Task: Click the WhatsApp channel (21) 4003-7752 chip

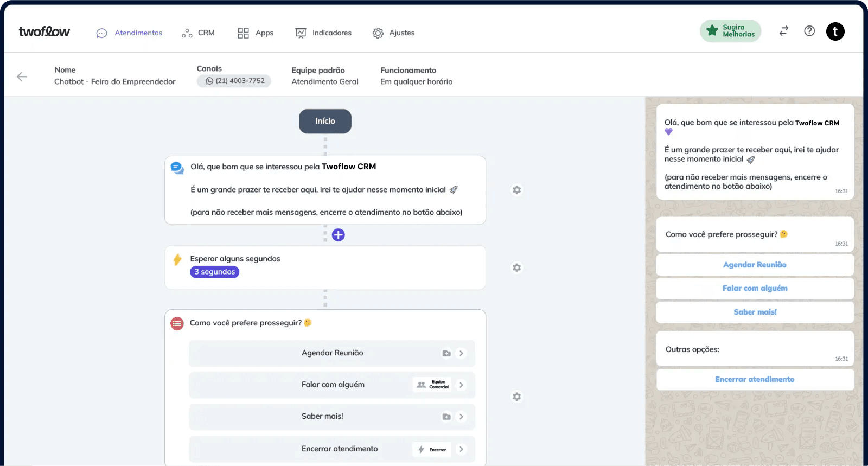Action: tap(234, 81)
